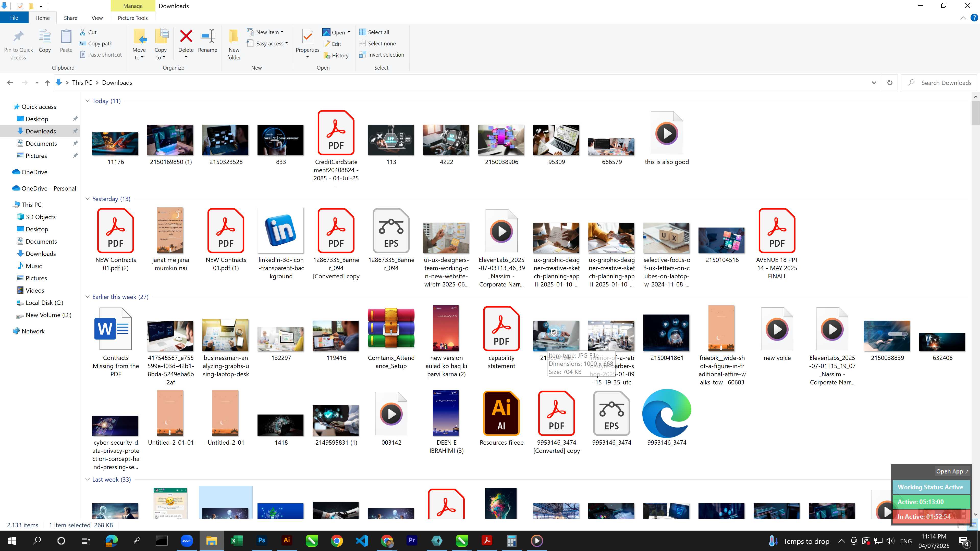Select the Home ribbon tab

click(x=43, y=18)
